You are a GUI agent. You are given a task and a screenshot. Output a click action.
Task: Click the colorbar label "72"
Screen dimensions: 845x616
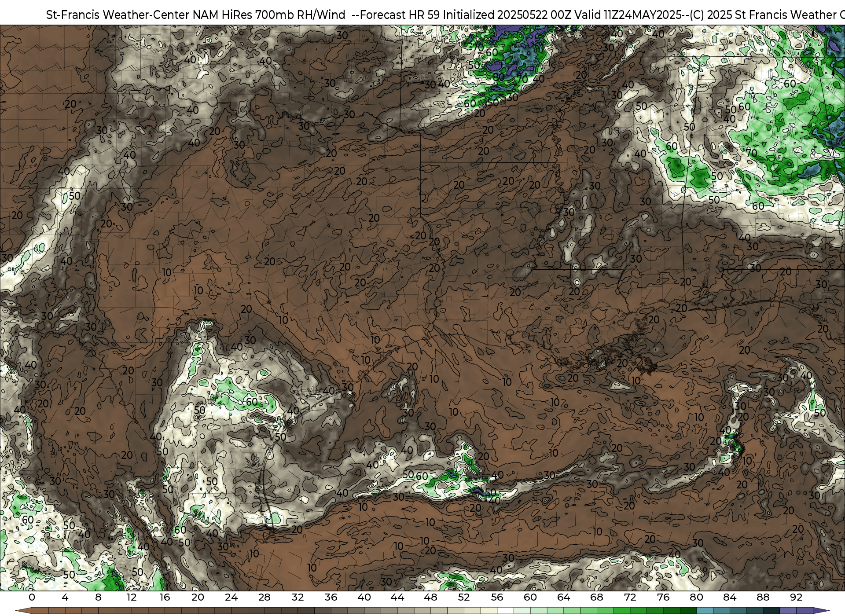[x=630, y=598]
